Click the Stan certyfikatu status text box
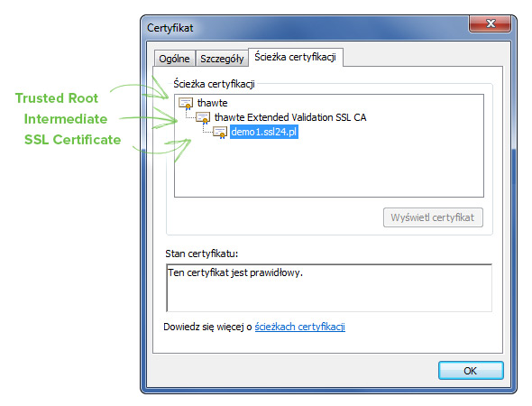 329,288
